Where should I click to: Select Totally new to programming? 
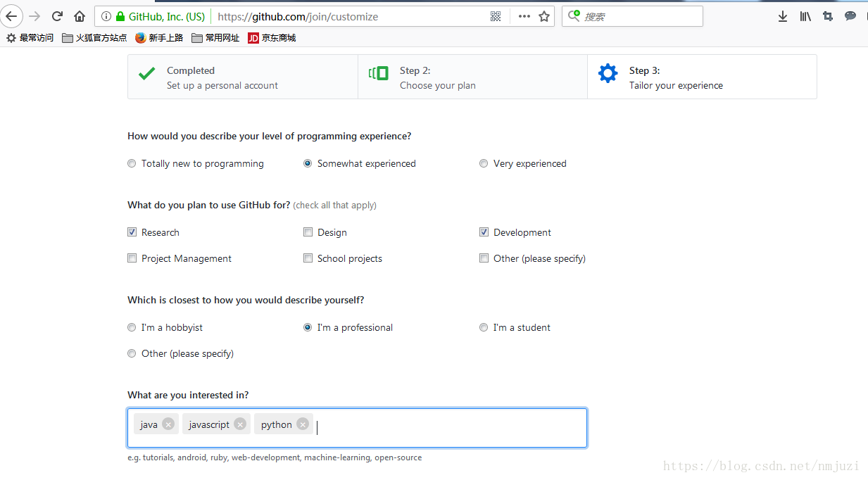click(132, 163)
